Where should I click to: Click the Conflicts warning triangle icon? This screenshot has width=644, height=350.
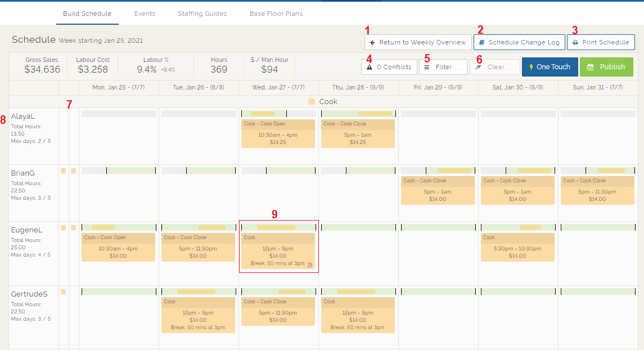(x=371, y=66)
